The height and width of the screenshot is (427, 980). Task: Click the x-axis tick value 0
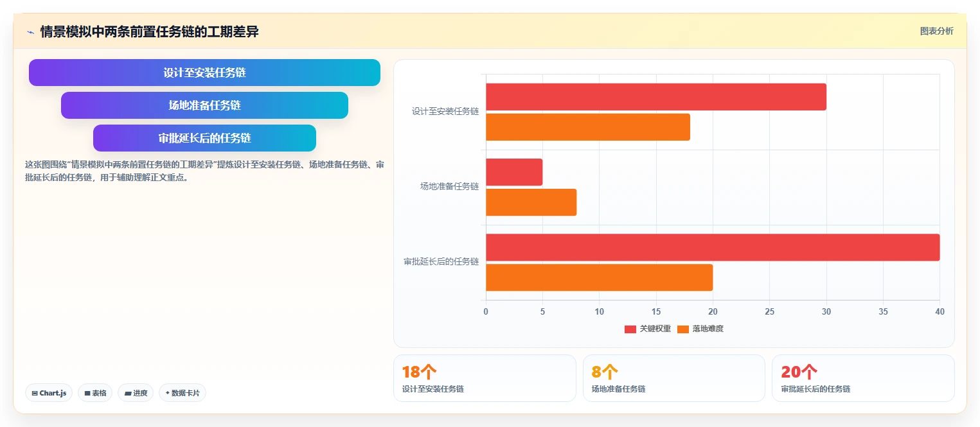click(486, 312)
